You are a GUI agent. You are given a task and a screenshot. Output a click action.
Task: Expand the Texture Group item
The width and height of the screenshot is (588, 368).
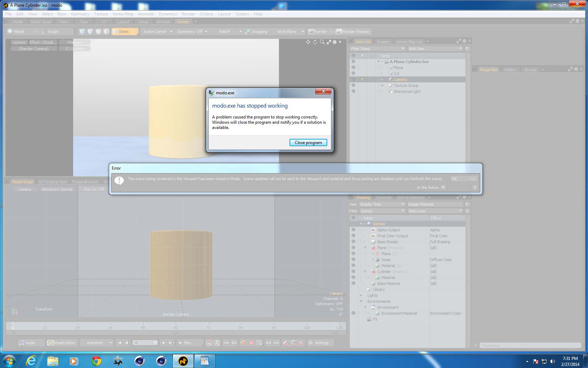[x=383, y=86]
